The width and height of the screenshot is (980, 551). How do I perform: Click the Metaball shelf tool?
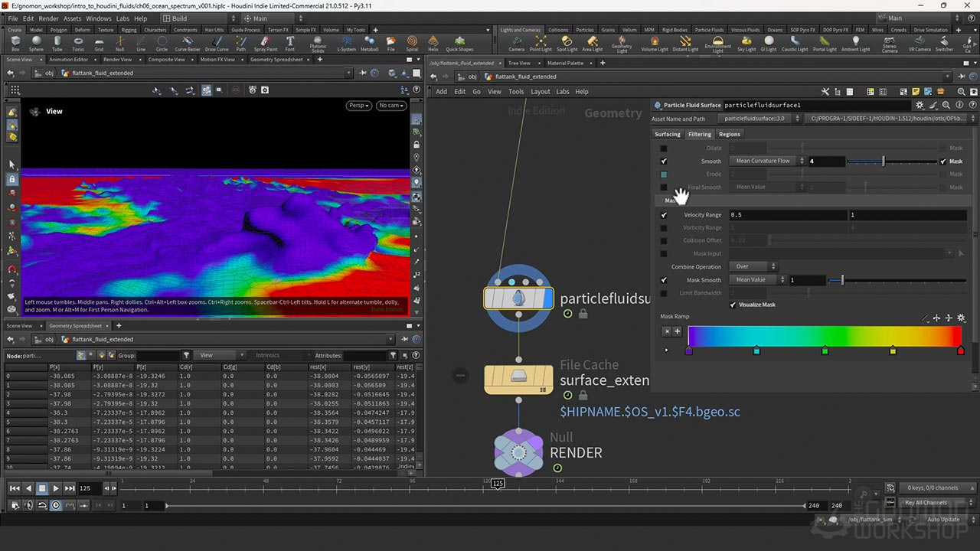pyautogui.click(x=369, y=42)
